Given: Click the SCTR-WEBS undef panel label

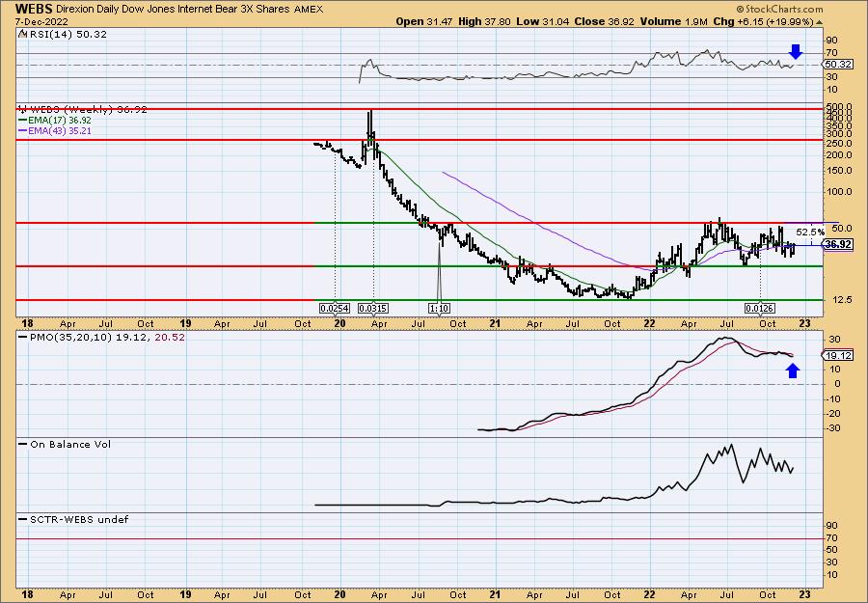Looking at the screenshot, I should [x=73, y=519].
